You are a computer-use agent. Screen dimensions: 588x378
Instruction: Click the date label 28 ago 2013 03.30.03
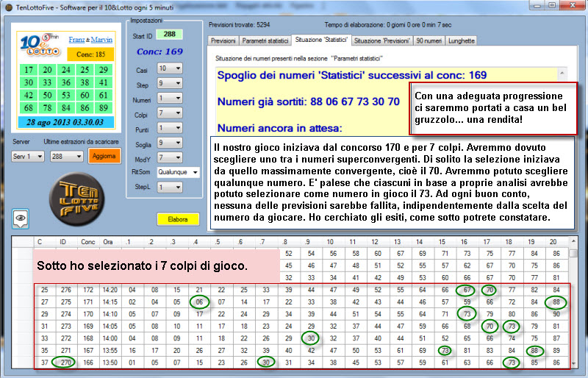[x=66, y=122]
